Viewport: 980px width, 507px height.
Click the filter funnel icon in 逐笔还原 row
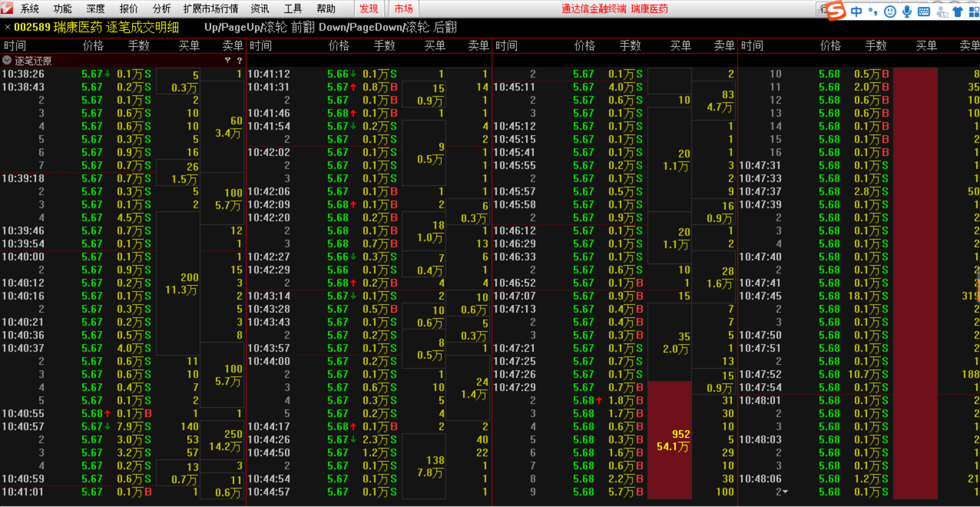[x=227, y=60]
